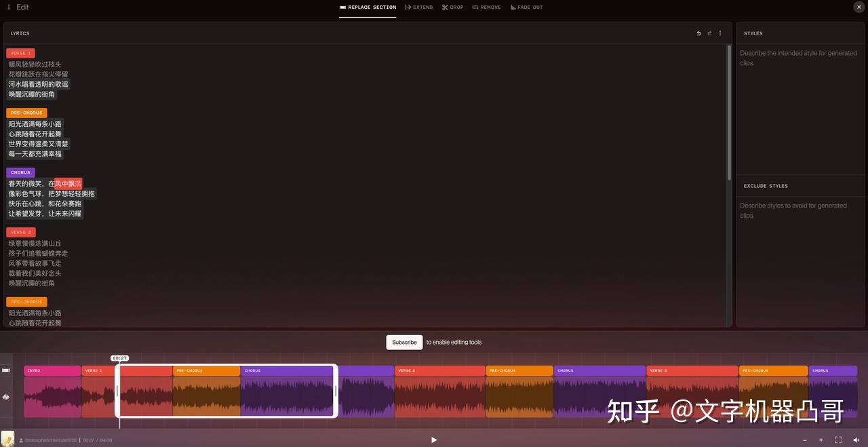Image resolution: width=868 pixels, height=447 pixels.
Task: Switch to sections view in timeline sidebar
Action: [6, 370]
